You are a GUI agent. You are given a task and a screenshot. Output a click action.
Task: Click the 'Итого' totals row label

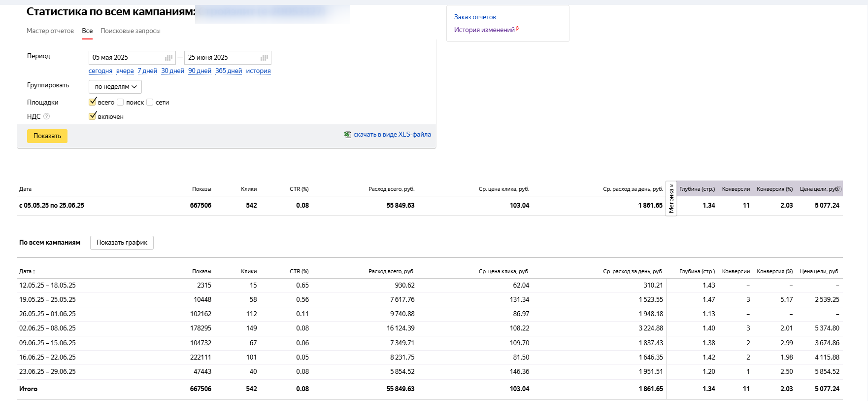click(28, 389)
